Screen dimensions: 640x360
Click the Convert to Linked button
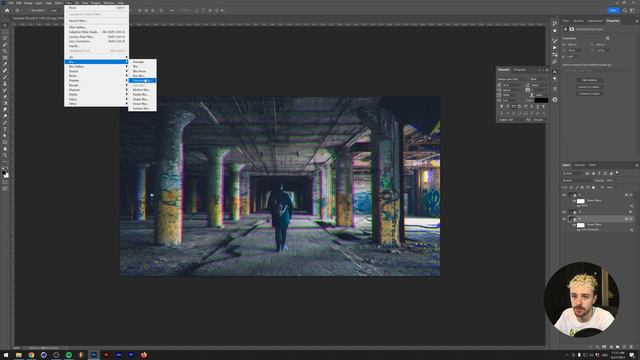[589, 87]
